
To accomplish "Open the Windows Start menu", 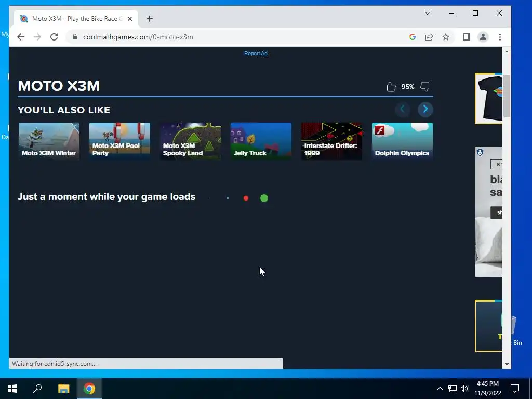I will [x=12, y=389].
